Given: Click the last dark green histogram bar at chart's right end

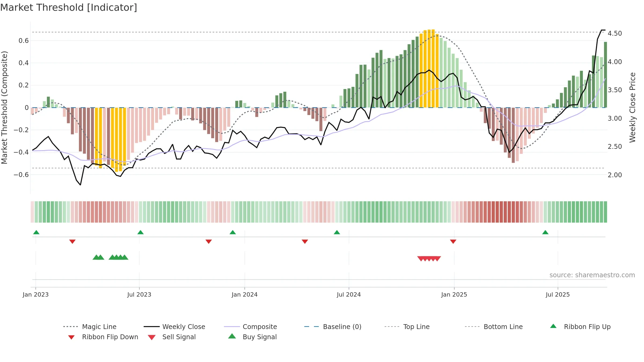Looking at the screenshot, I should coord(605,75).
